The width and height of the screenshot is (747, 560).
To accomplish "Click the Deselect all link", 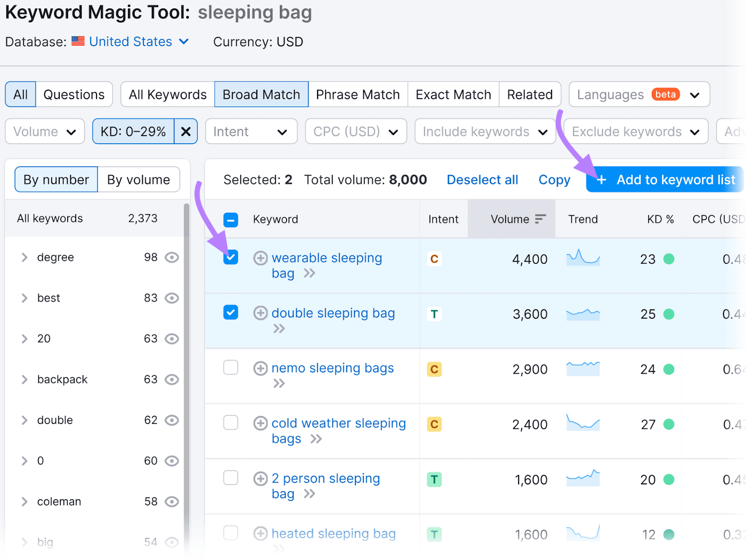I will [x=482, y=180].
